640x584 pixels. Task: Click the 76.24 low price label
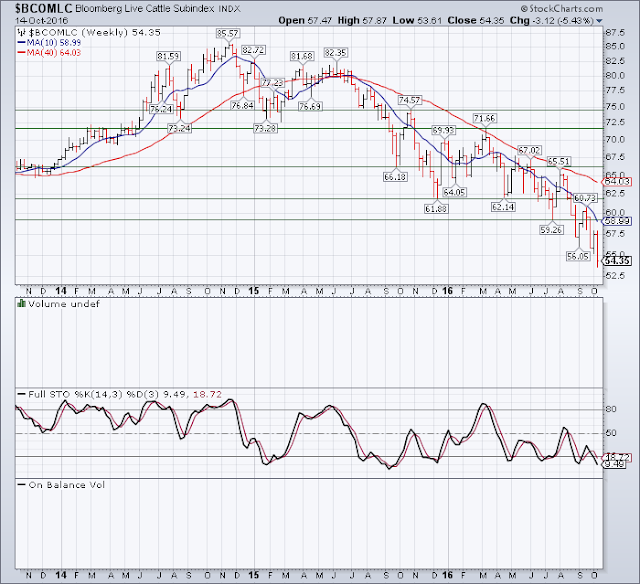point(161,109)
